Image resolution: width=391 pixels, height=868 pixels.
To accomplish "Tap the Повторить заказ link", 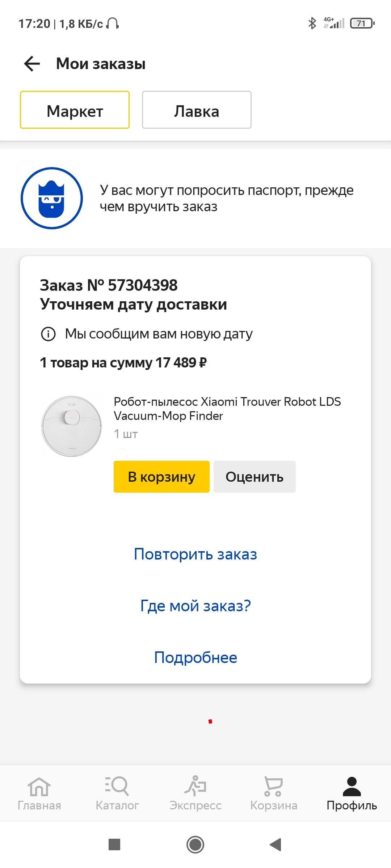I will point(195,554).
